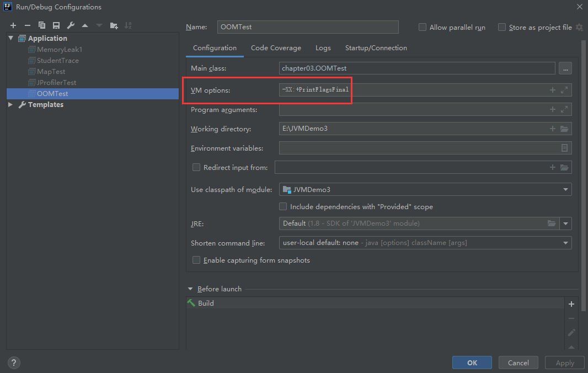
Task: Browse for JRE folder location
Action: click(x=552, y=223)
